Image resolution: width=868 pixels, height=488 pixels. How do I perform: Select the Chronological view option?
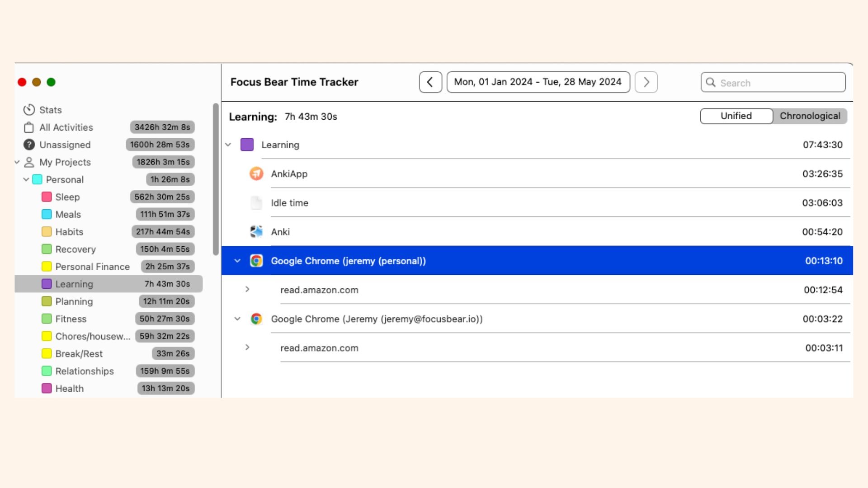point(810,116)
